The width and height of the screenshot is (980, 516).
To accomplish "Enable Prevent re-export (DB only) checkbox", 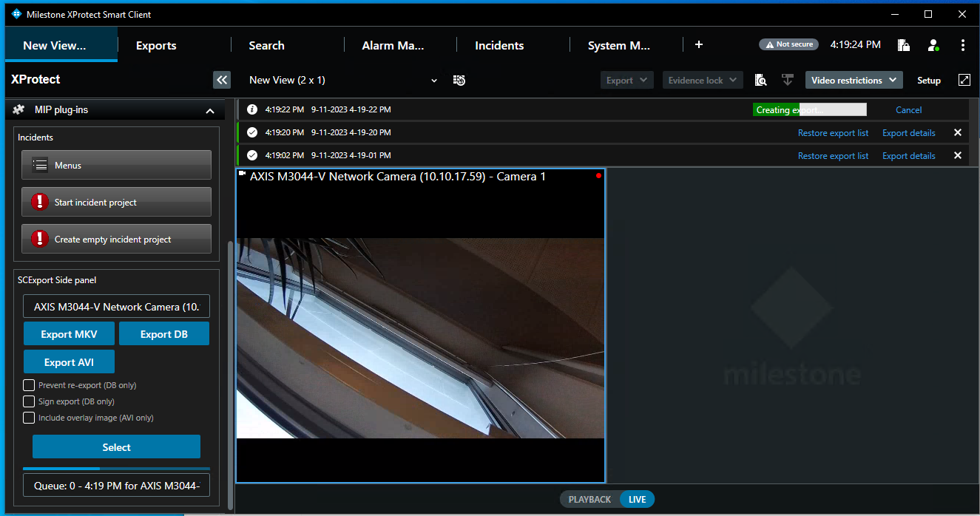I will 29,385.
